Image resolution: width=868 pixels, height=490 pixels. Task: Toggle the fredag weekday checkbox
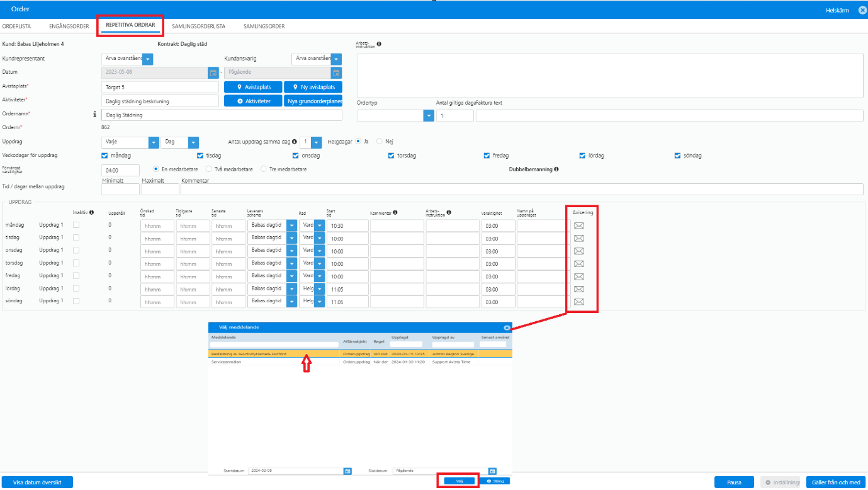[487, 155]
